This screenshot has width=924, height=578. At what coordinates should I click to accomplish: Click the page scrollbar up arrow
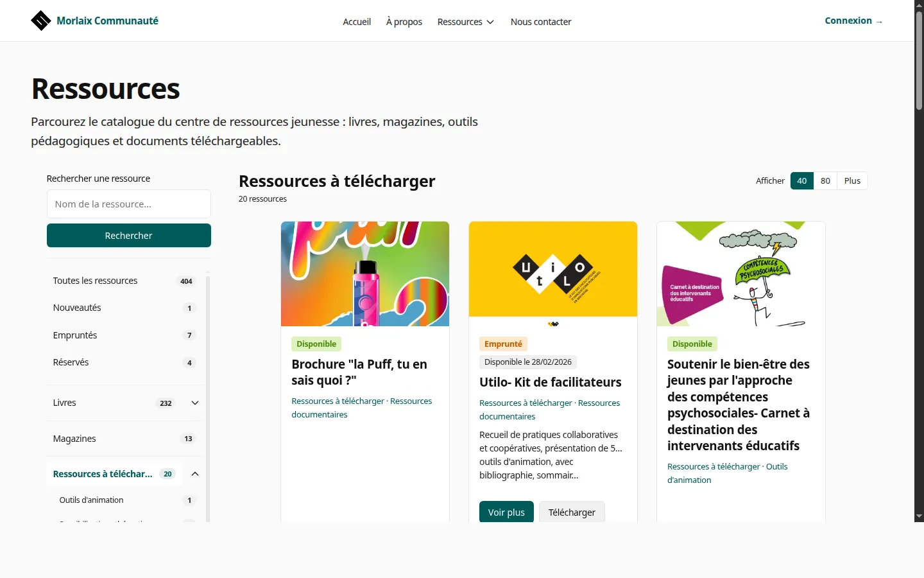pyautogui.click(x=919, y=4)
